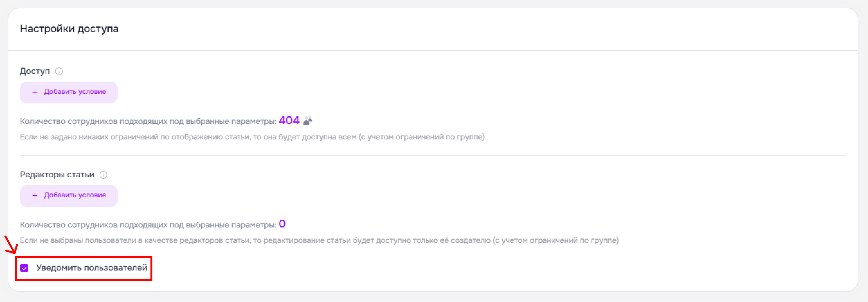The height and width of the screenshot is (302, 868).
Task: Click the hint about article display restrictions
Action: coord(252,137)
